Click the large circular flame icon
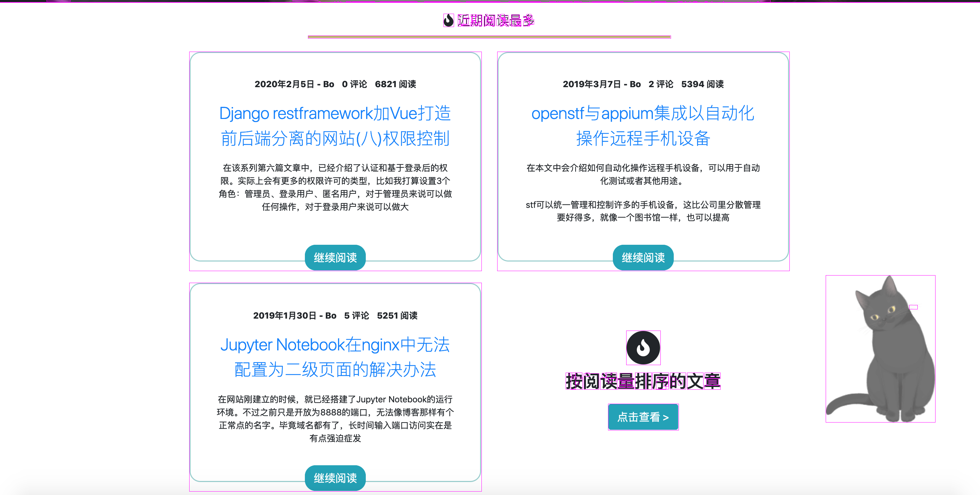980x495 pixels. pyautogui.click(x=643, y=347)
